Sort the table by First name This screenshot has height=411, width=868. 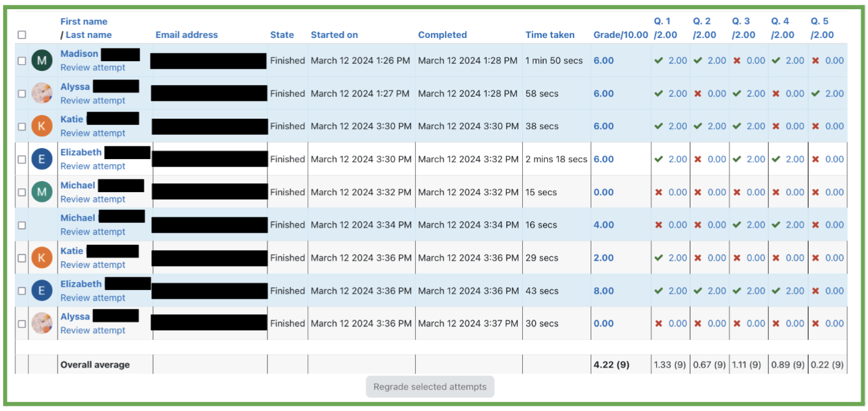coord(84,21)
